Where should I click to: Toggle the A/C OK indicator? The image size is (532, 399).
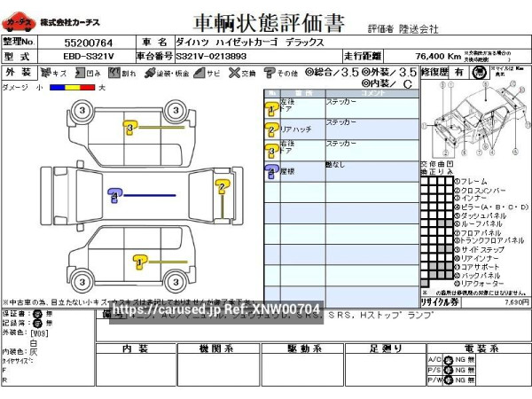[448, 359]
